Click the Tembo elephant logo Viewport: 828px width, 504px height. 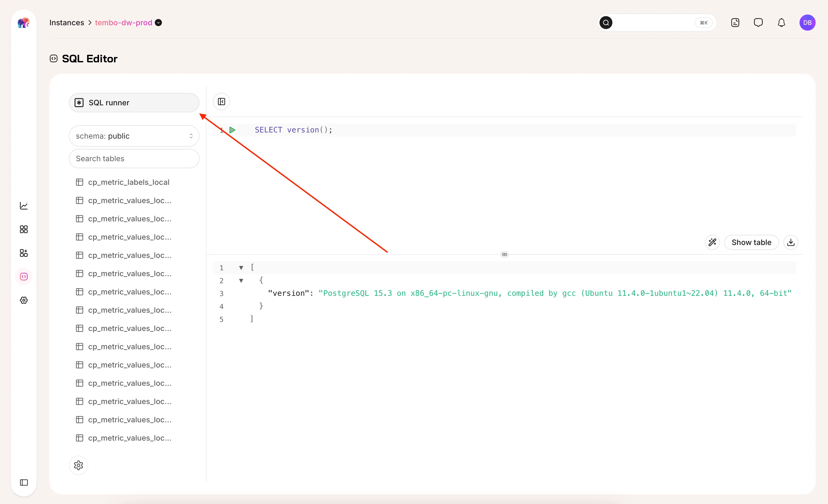(24, 23)
